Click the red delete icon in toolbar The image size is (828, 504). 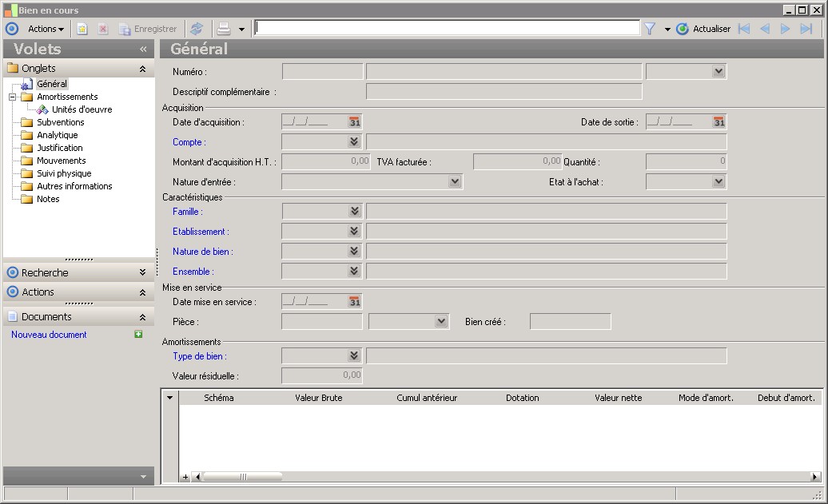tap(103, 29)
